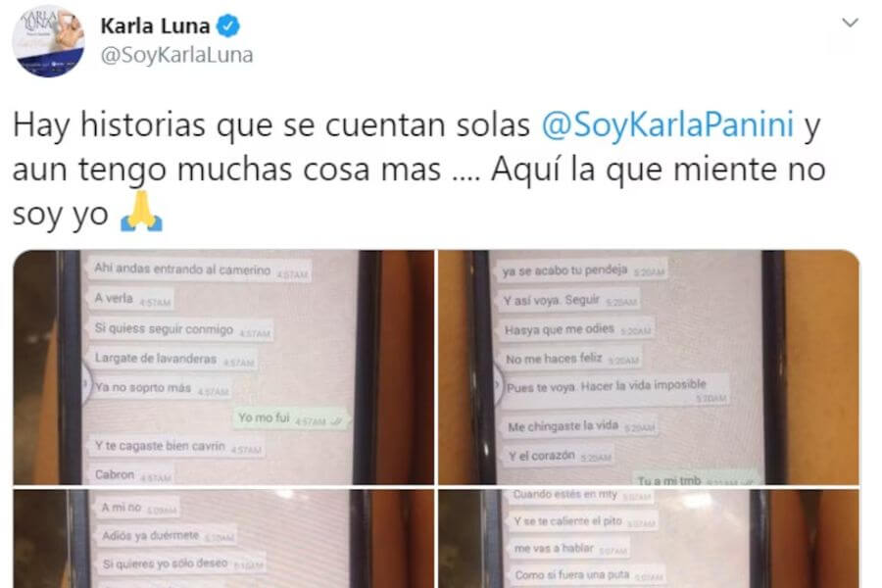Click the blue verified badge
Image resolution: width=882 pixels, height=588 pixels.
coord(228,26)
